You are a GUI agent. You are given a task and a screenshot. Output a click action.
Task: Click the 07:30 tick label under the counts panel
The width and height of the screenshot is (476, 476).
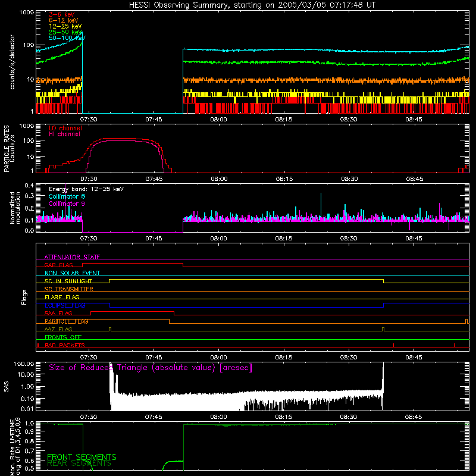(x=89, y=120)
